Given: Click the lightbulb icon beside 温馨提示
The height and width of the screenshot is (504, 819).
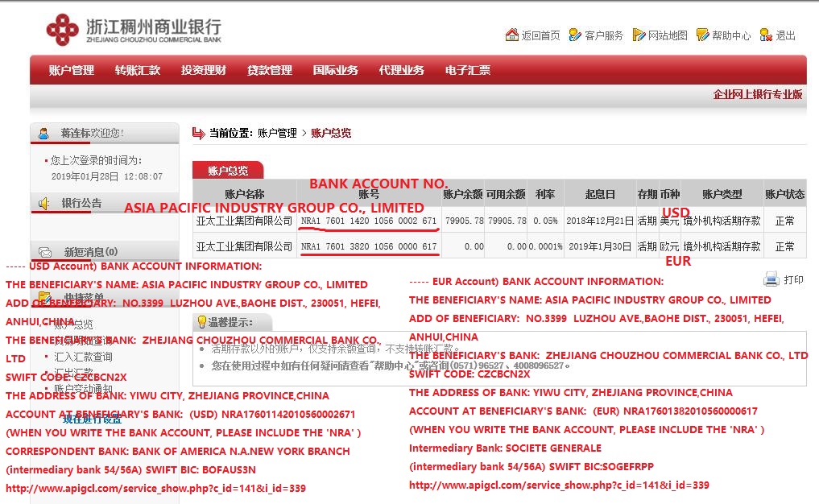Looking at the screenshot, I should click(201, 322).
